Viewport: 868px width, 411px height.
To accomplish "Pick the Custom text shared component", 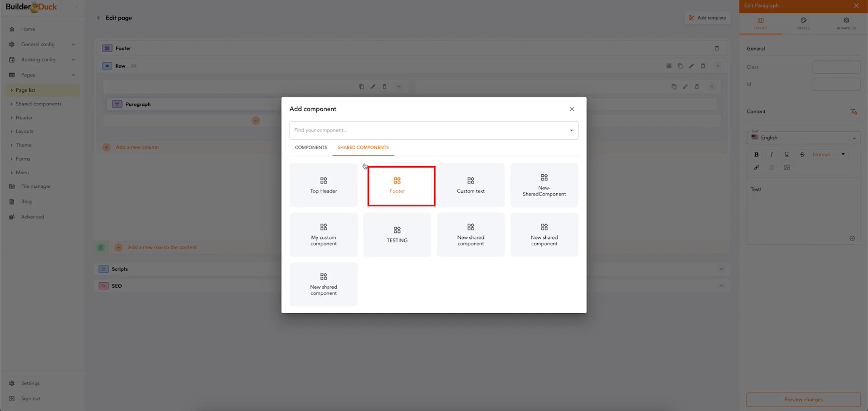I will [x=470, y=185].
